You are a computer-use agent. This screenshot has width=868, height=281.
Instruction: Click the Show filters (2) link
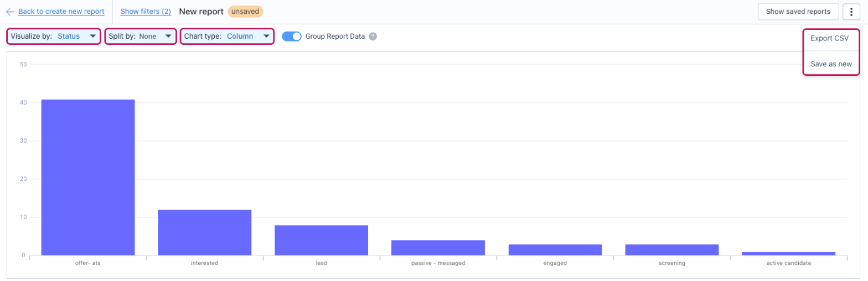146,11
